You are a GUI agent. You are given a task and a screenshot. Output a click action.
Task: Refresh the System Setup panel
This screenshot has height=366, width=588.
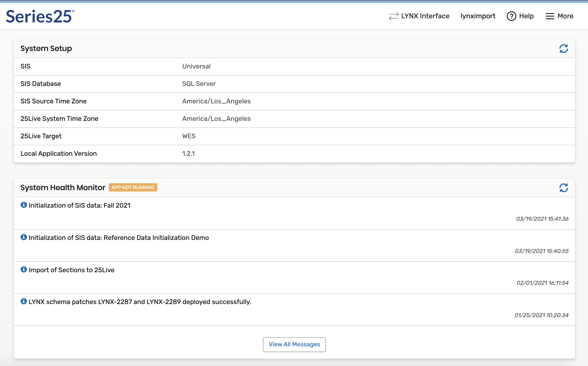[x=564, y=49]
